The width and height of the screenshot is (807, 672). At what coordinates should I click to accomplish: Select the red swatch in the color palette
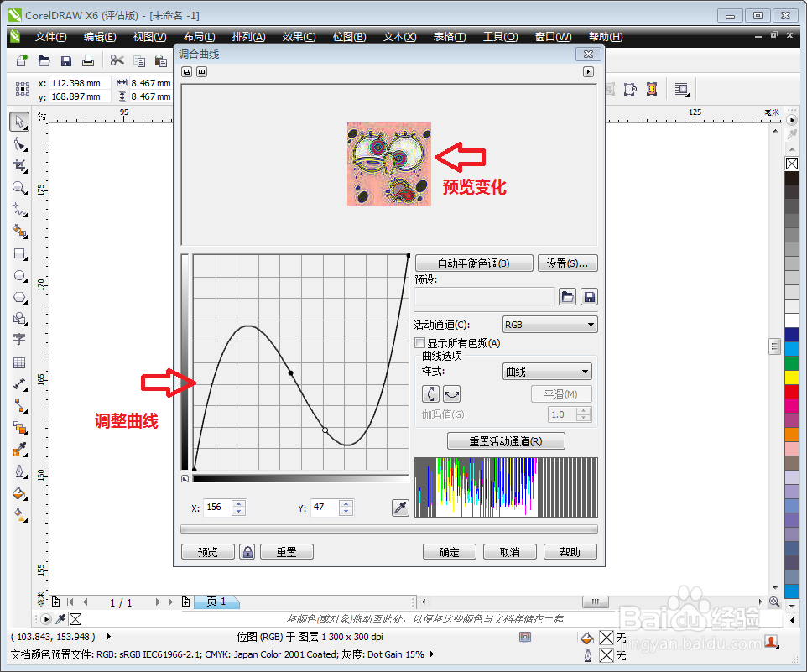[791, 391]
